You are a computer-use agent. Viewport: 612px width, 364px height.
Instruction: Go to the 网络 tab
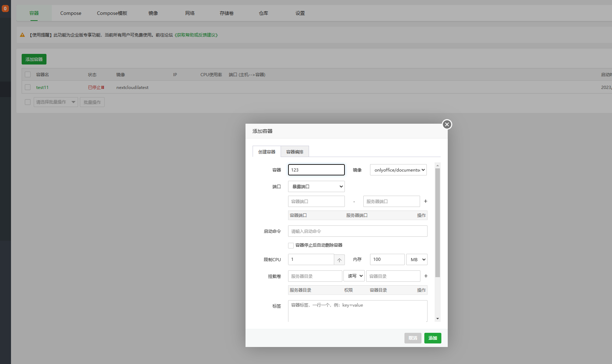point(190,13)
